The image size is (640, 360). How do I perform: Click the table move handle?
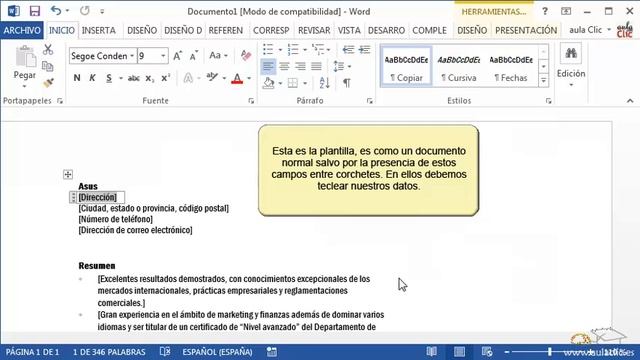point(68,175)
